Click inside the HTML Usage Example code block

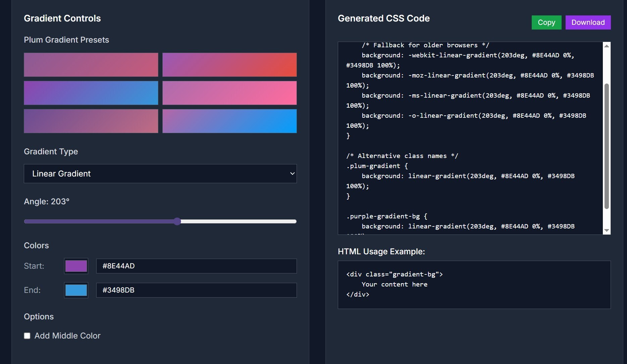tap(474, 284)
